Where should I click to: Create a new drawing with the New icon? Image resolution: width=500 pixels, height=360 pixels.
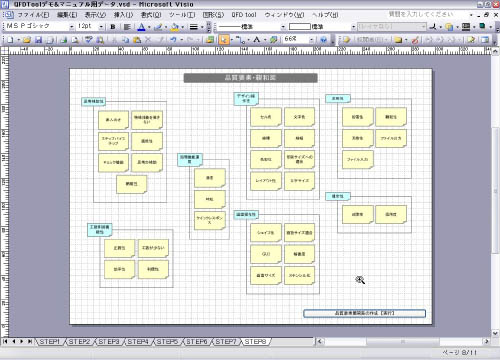coord(10,40)
